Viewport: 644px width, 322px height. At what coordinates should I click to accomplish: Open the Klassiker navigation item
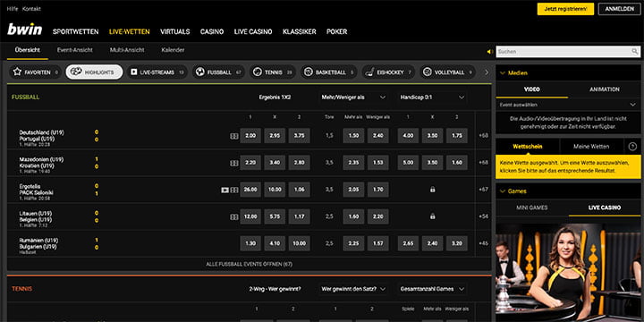pyautogui.click(x=300, y=31)
